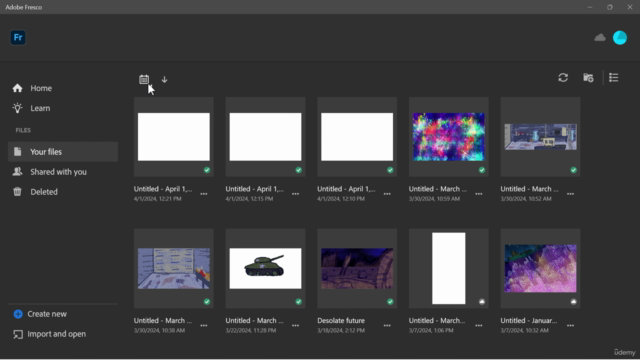This screenshot has height=360, width=640.
Task: Select Your files
Action: click(x=63, y=152)
